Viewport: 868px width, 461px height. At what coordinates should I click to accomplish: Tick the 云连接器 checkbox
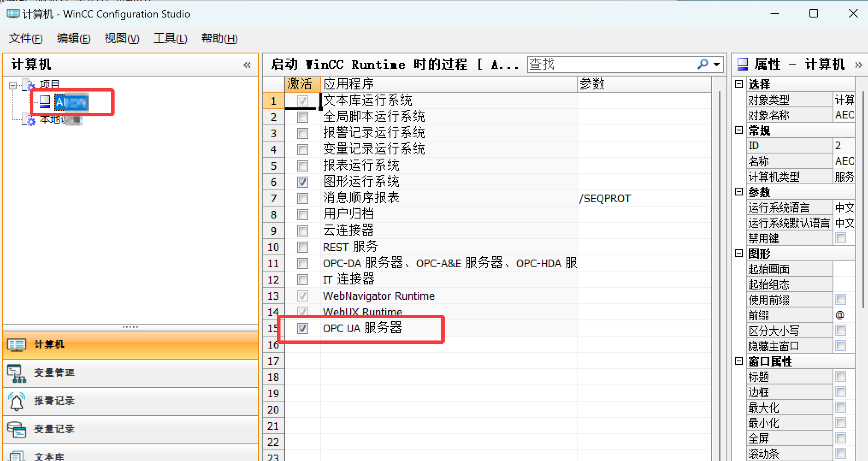coord(303,231)
